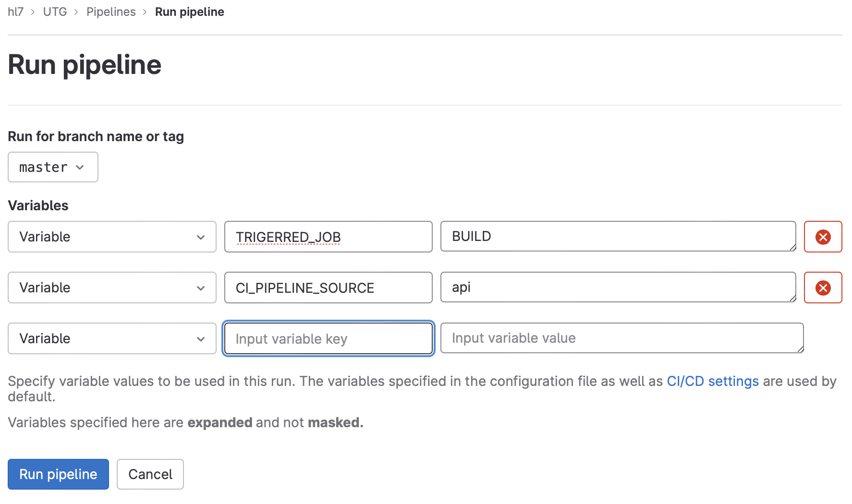Focus the TRIGERRED_JOB key field
The width and height of the screenshot is (852, 504).
point(328,237)
